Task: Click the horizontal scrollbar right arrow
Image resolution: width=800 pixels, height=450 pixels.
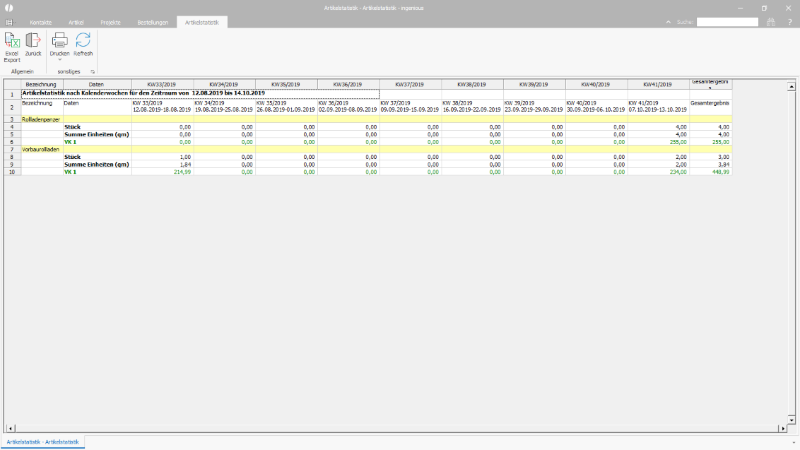Action: click(783, 429)
